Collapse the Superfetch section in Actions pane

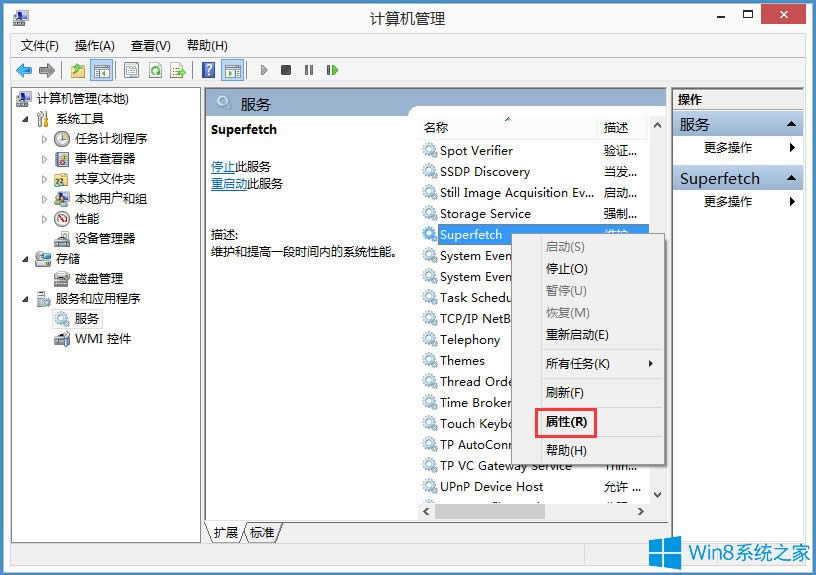(791, 178)
